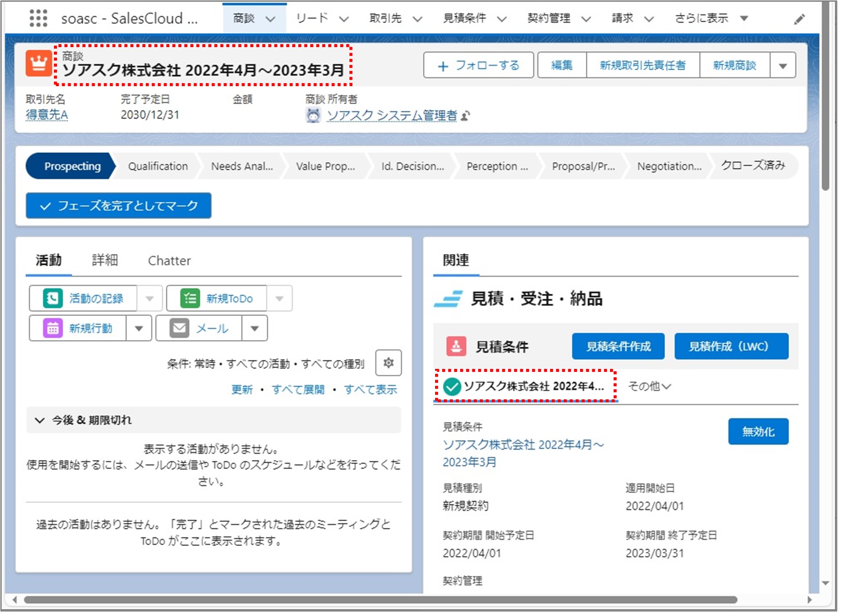The image size is (868, 614).
Task: Click the blue 見積・受注・納品 logo icon
Action: coord(448,299)
